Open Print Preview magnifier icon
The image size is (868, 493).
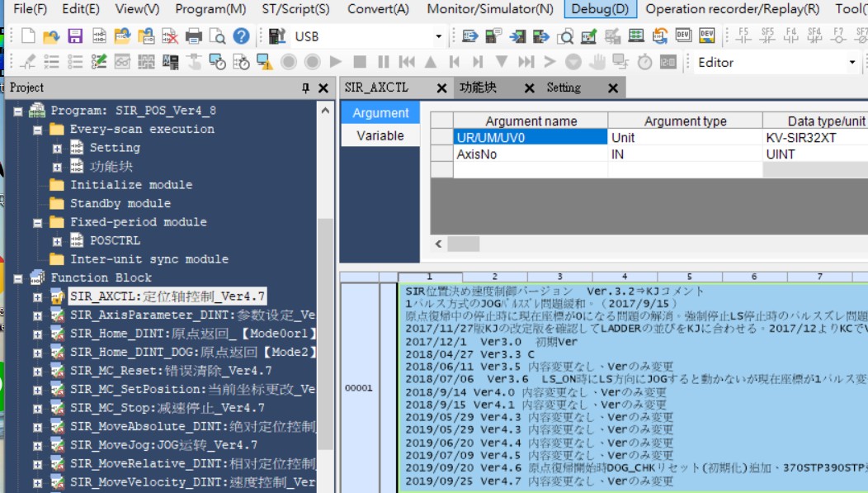coord(217,36)
